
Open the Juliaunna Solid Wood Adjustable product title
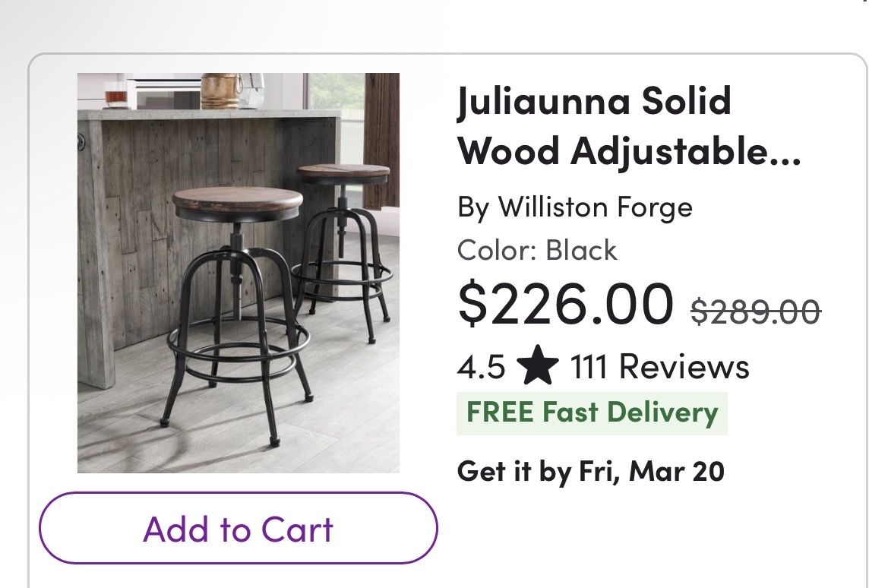[x=629, y=126]
